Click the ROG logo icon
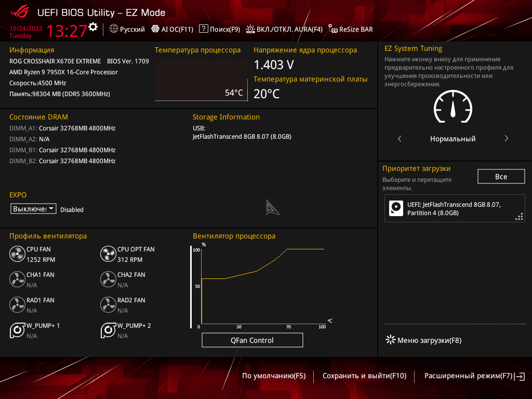Image resolution: width=532 pixels, height=399 pixels. click(x=20, y=12)
